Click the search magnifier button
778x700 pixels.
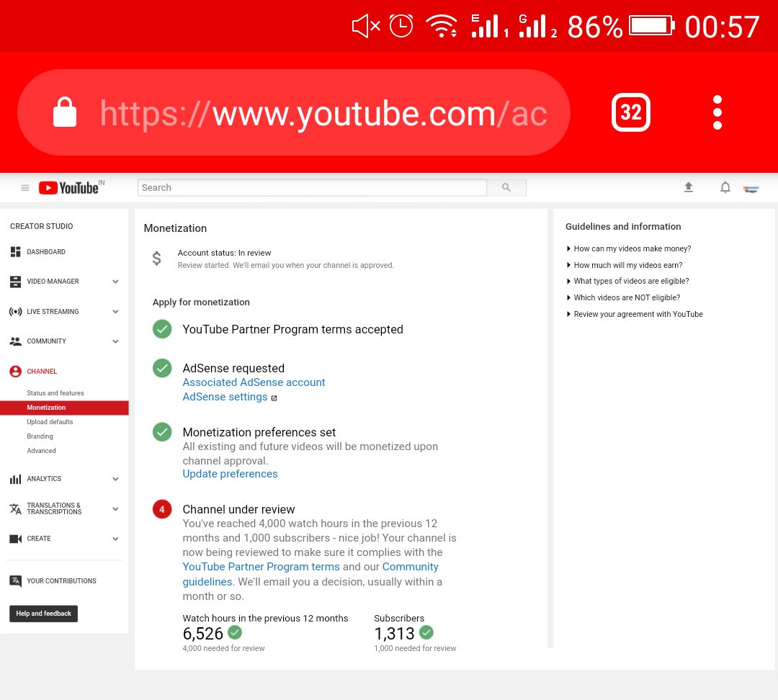click(x=506, y=187)
